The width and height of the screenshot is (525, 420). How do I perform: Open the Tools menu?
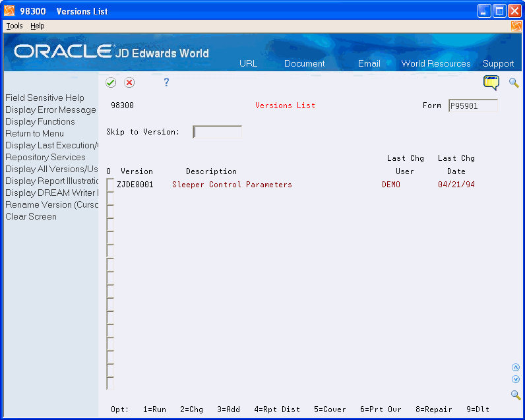15,26
